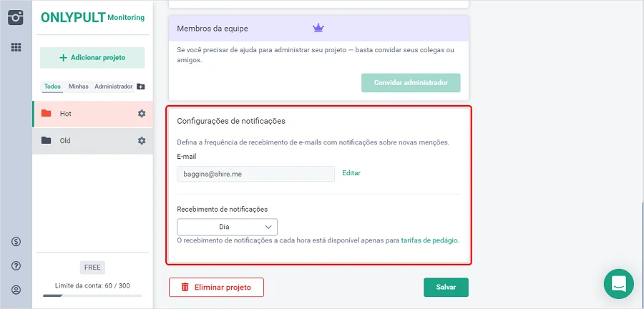This screenshot has width=644, height=309.
Task: Open the help question mark icon
Action: [16, 266]
